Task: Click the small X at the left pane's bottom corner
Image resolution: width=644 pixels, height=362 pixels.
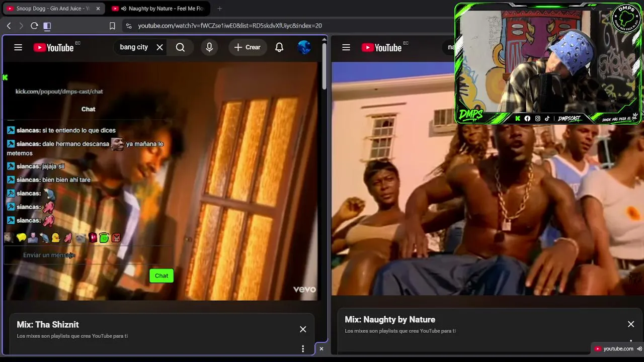Action: tap(321, 349)
